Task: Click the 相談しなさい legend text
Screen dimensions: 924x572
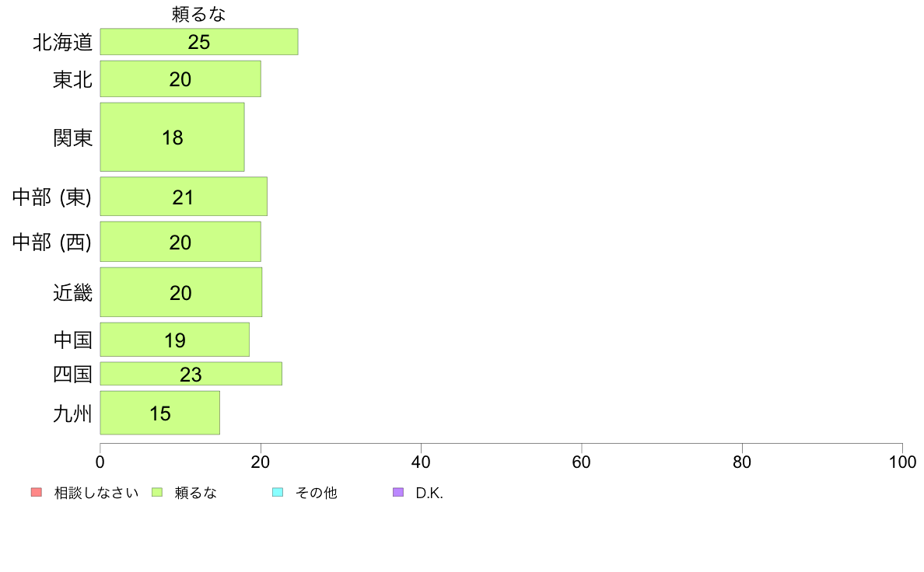Action: [96, 493]
